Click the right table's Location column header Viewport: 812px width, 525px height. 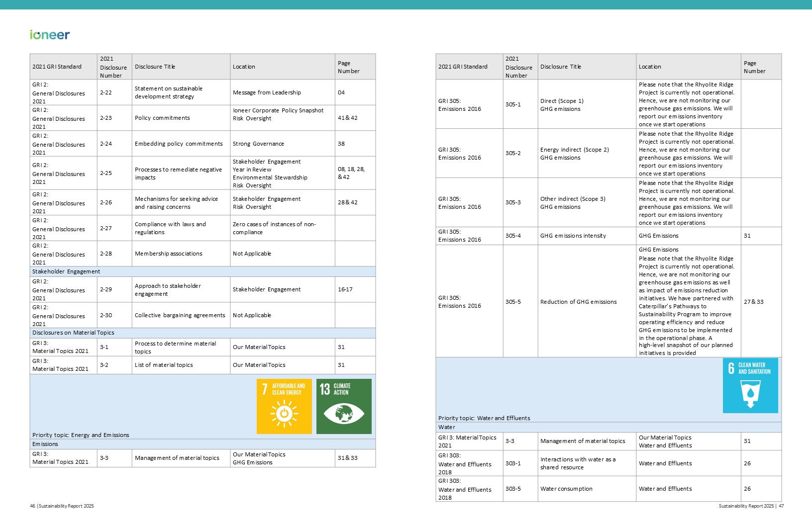click(650, 67)
